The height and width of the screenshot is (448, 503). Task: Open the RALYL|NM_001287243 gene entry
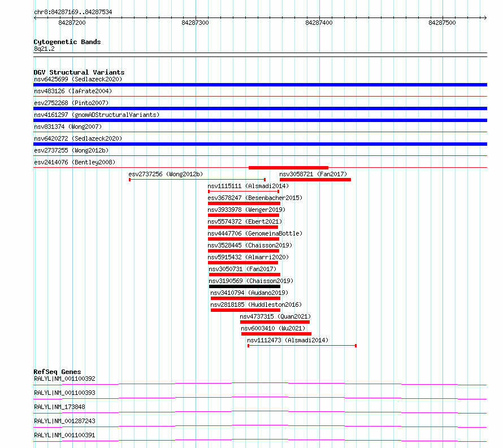[x=64, y=421]
